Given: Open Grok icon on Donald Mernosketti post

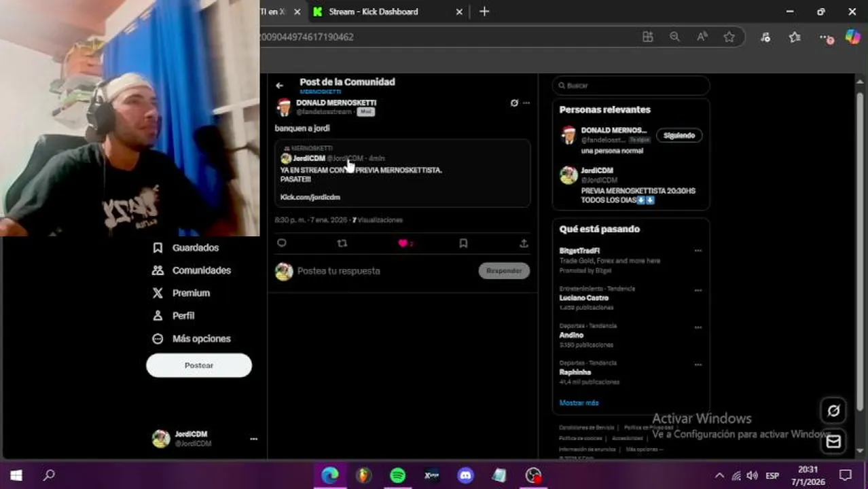Looking at the screenshot, I should [514, 103].
